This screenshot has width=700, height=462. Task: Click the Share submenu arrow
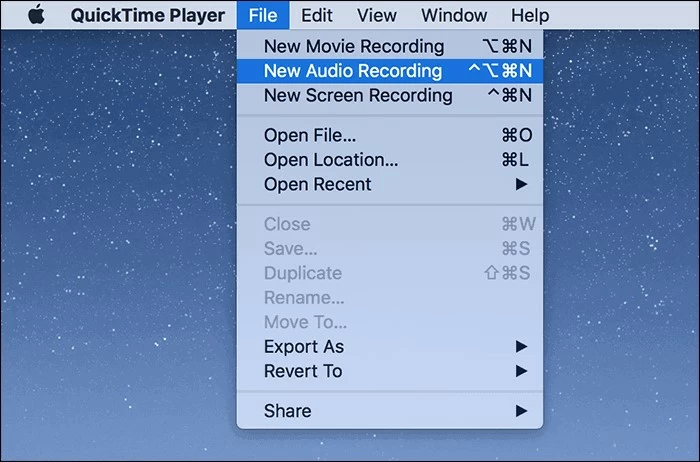(521, 411)
